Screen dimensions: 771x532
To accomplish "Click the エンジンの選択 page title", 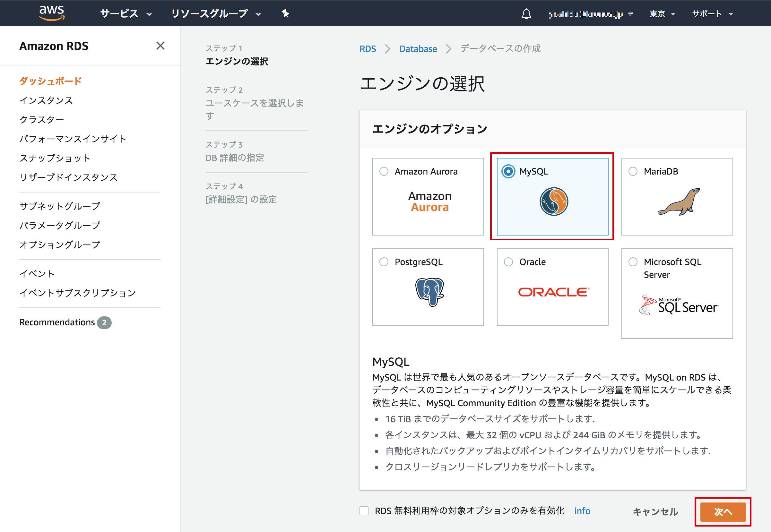I will pyautogui.click(x=422, y=83).
